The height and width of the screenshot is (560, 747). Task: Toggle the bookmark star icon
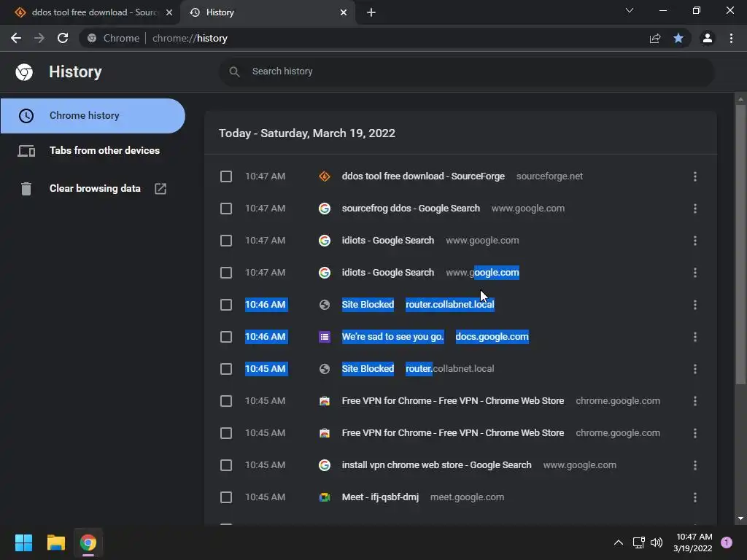coord(678,38)
